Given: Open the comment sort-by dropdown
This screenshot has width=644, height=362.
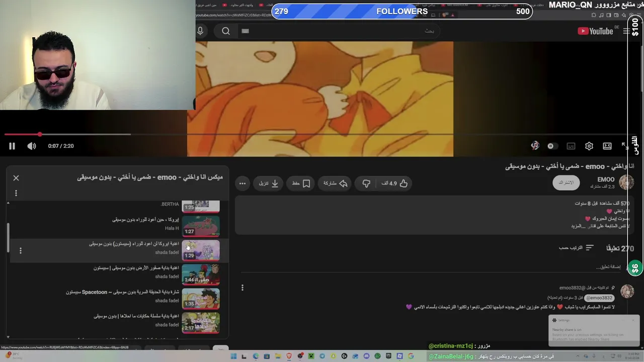Looking at the screenshot, I should click(x=577, y=248).
